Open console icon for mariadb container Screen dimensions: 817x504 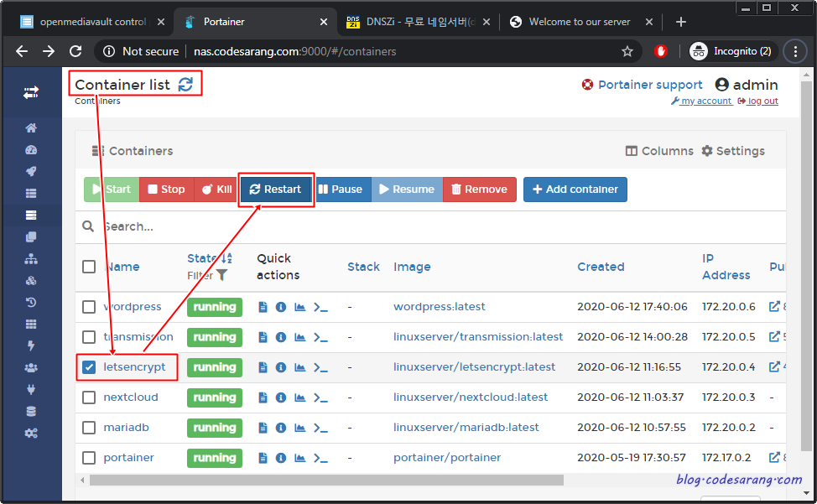click(x=320, y=428)
